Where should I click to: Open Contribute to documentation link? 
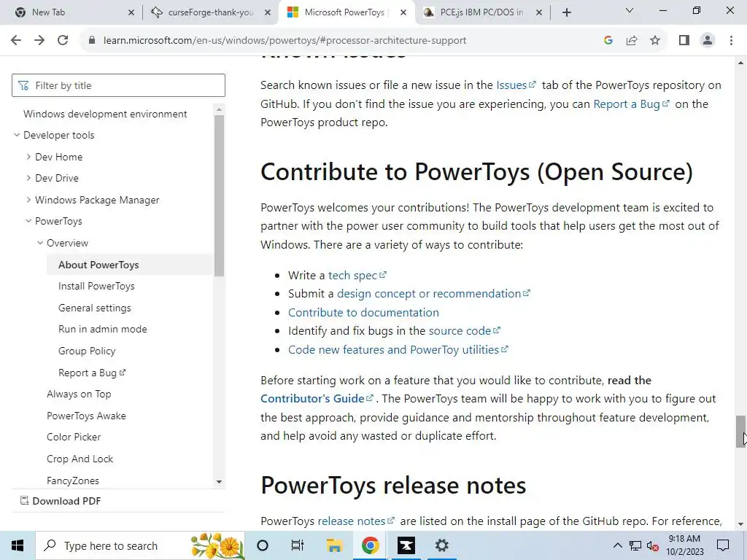[363, 312]
